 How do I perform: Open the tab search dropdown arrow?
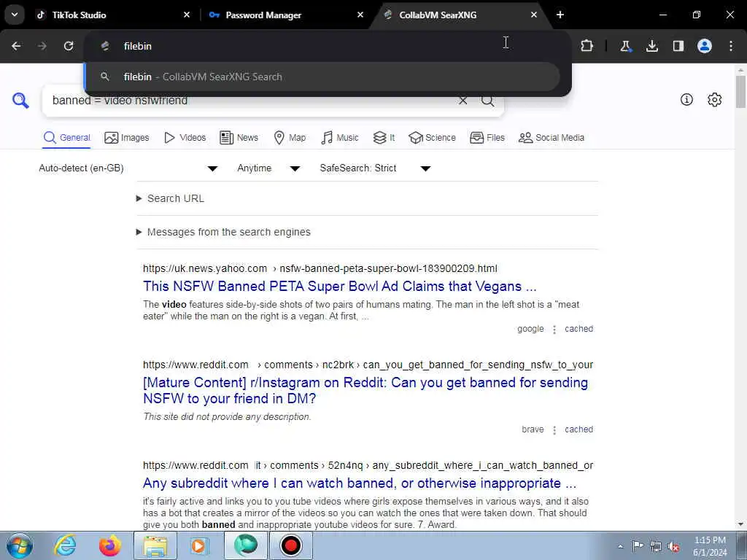point(15,15)
